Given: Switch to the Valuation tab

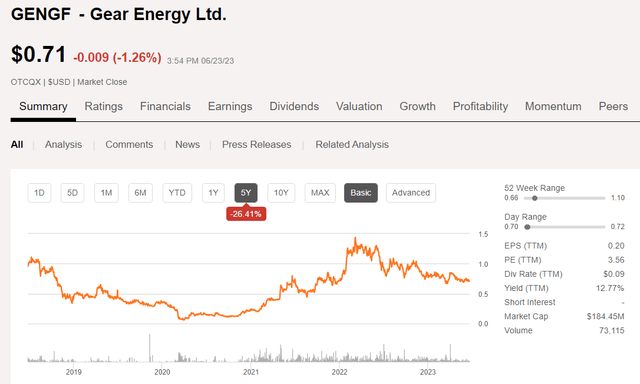Looking at the screenshot, I should [359, 107].
